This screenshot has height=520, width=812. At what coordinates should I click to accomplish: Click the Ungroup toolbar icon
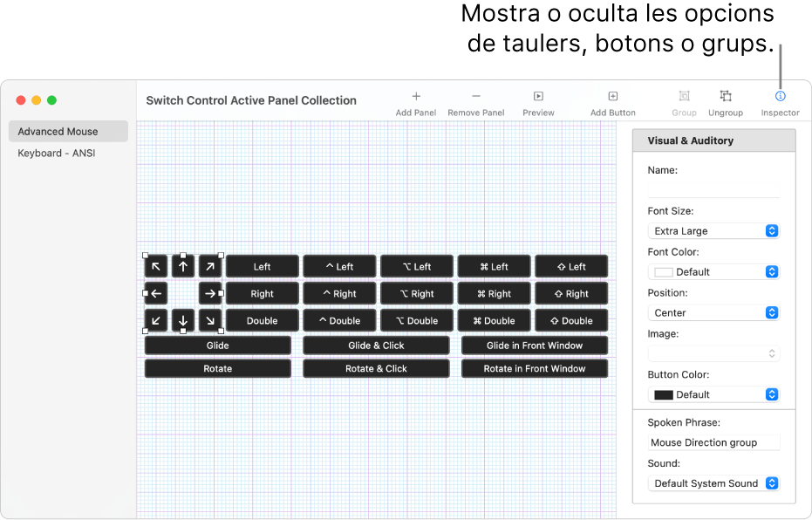point(726,96)
